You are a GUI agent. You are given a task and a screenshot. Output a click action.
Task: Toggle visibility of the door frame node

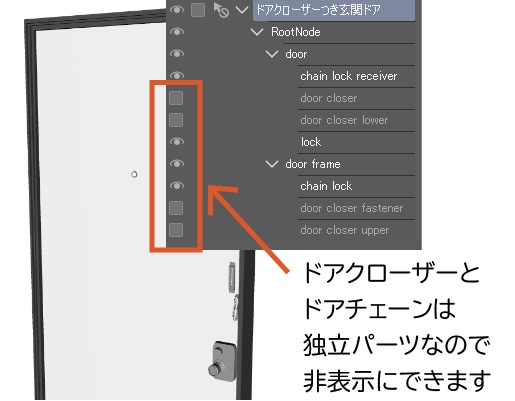click(x=177, y=164)
